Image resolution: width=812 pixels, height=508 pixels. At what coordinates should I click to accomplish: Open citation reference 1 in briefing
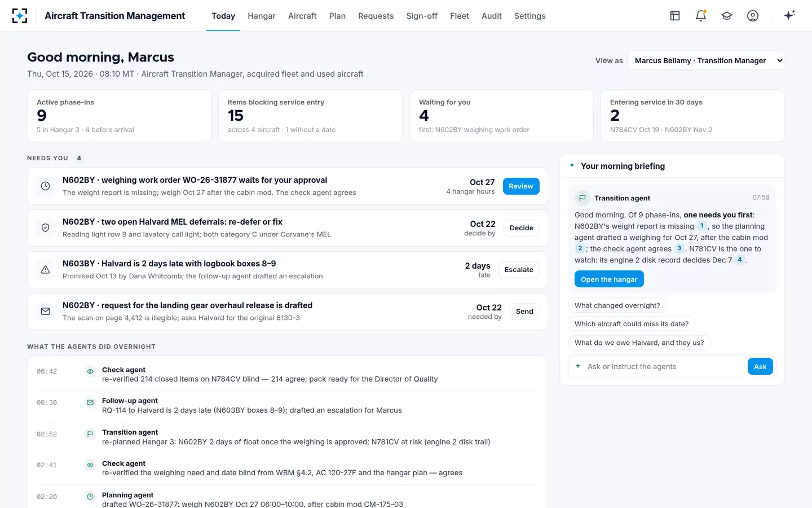[701, 226]
